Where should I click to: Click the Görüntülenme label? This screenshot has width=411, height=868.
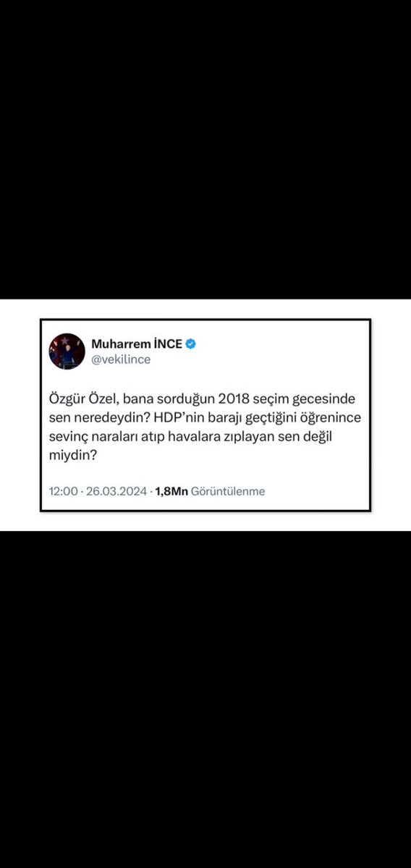click(229, 491)
